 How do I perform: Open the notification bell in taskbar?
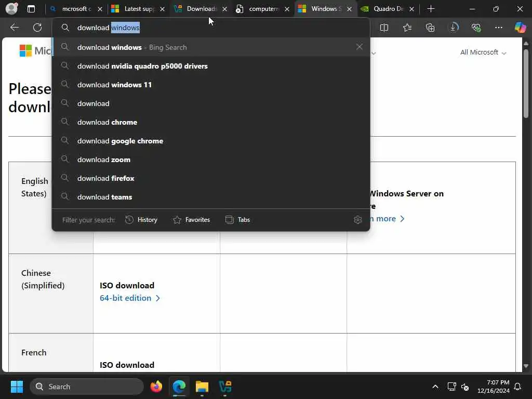click(518, 387)
